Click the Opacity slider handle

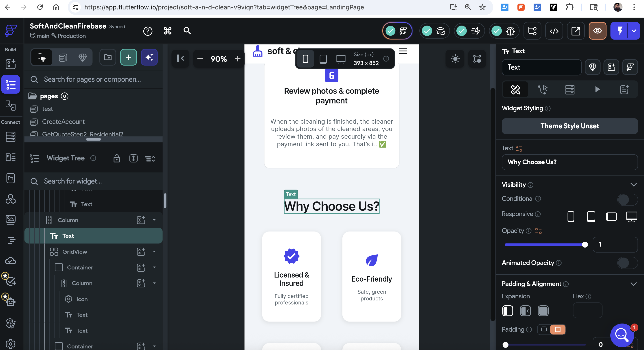coord(585,245)
